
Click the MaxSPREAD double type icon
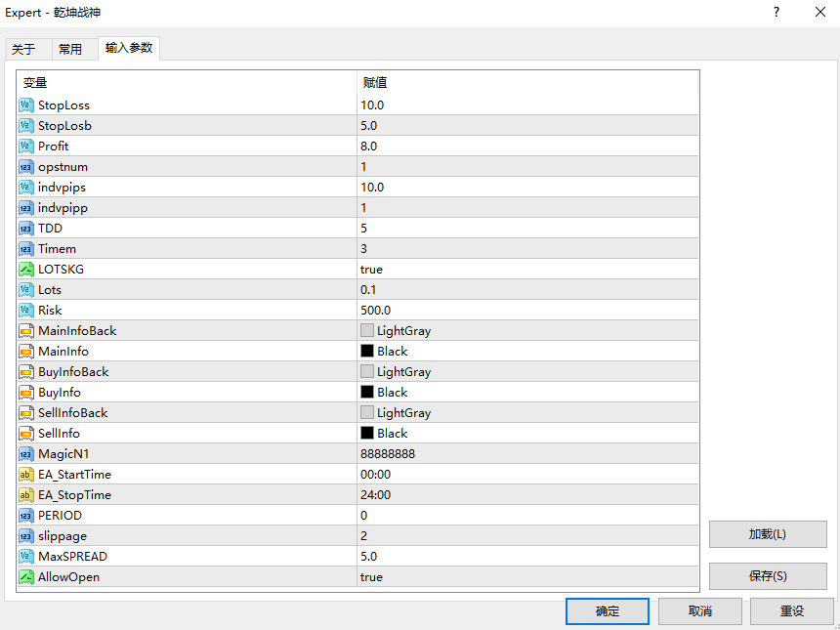26,557
